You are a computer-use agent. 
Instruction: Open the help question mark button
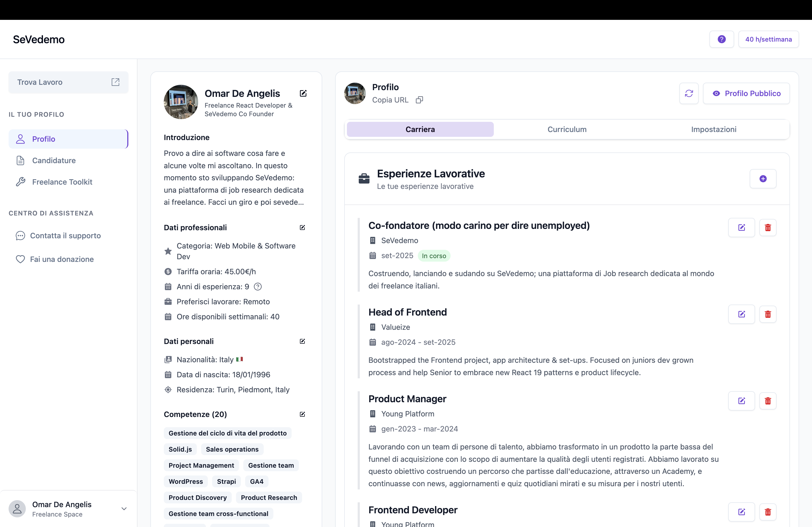point(722,39)
